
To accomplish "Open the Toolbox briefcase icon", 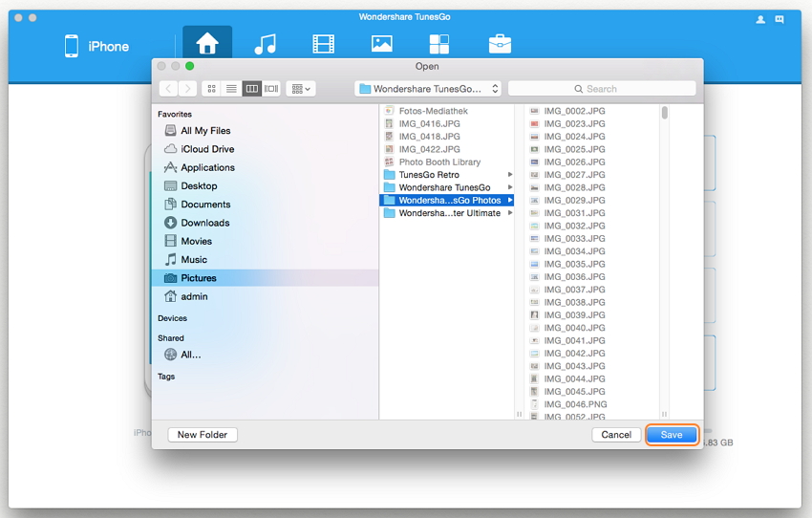I will coord(499,44).
